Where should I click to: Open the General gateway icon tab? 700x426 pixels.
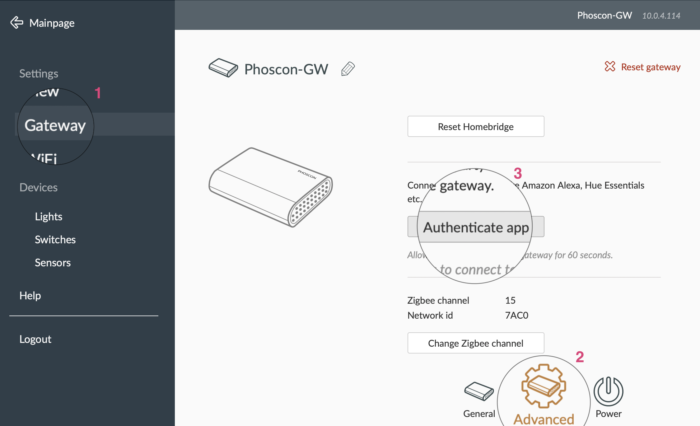(479, 391)
